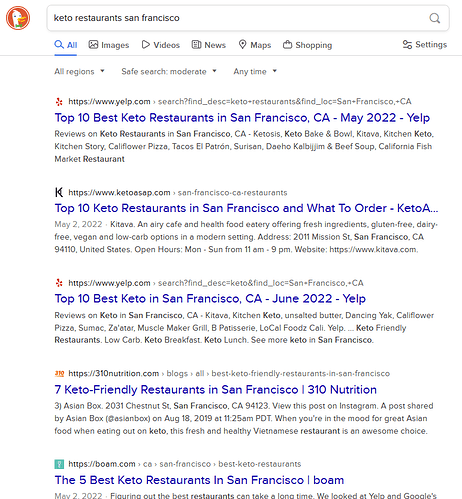
Task: Go to the Shopping tab
Action: pos(307,45)
